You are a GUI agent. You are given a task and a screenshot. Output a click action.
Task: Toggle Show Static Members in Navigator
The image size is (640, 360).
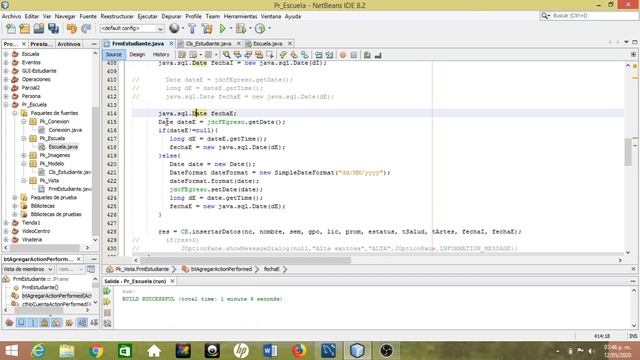(33, 323)
